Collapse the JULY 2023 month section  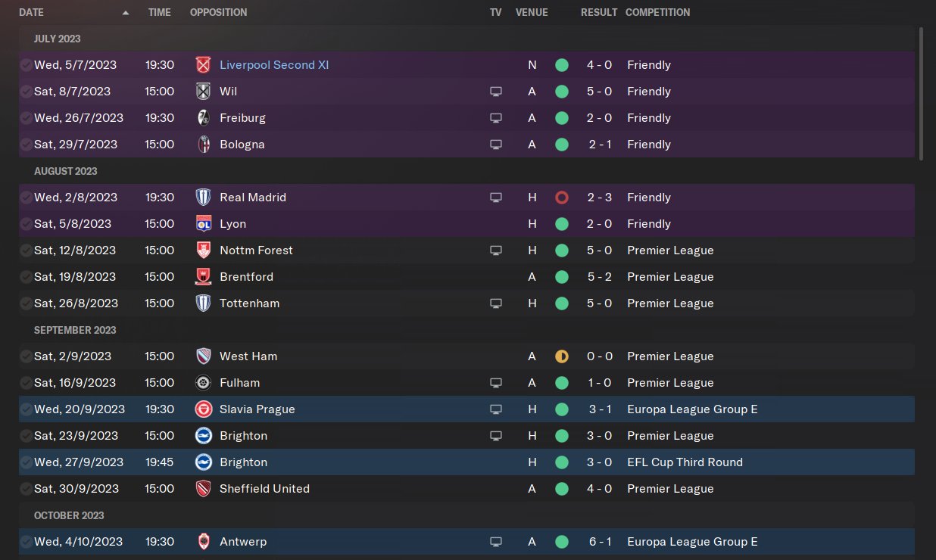pos(58,39)
